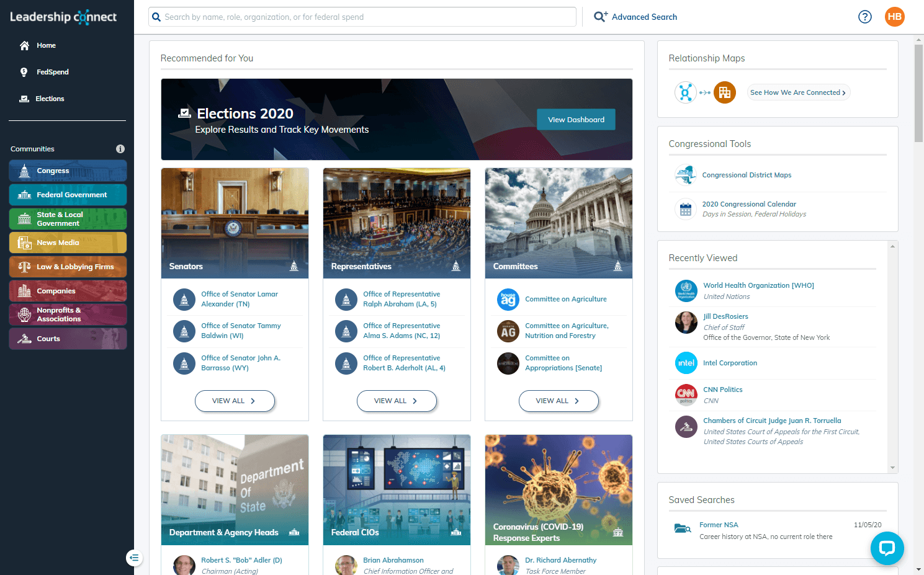924x575 pixels.
Task: Open the Coronavirus Response Experts card
Action: click(558, 490)
